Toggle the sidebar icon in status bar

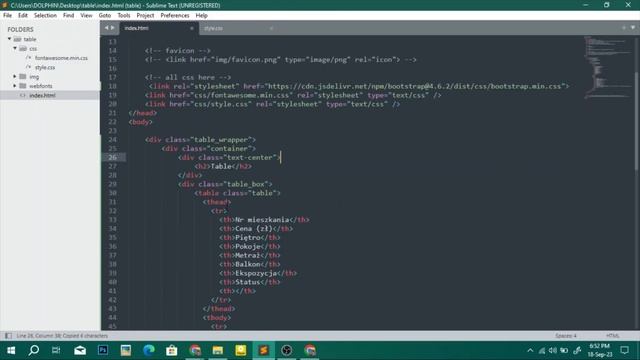8,336
